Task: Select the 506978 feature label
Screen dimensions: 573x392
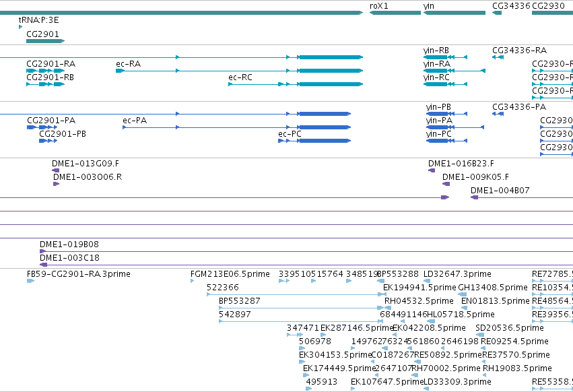Action: pos(314,341)
